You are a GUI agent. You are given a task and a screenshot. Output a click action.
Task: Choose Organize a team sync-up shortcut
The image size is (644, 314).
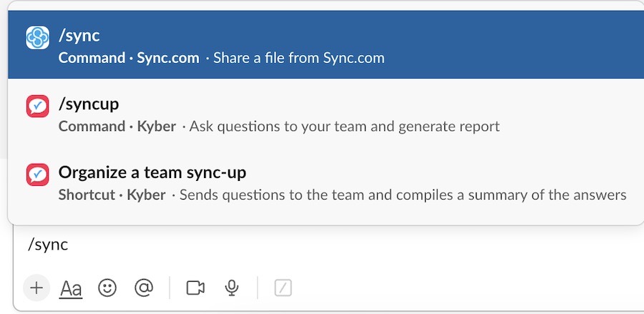click(x=326, y=182)
